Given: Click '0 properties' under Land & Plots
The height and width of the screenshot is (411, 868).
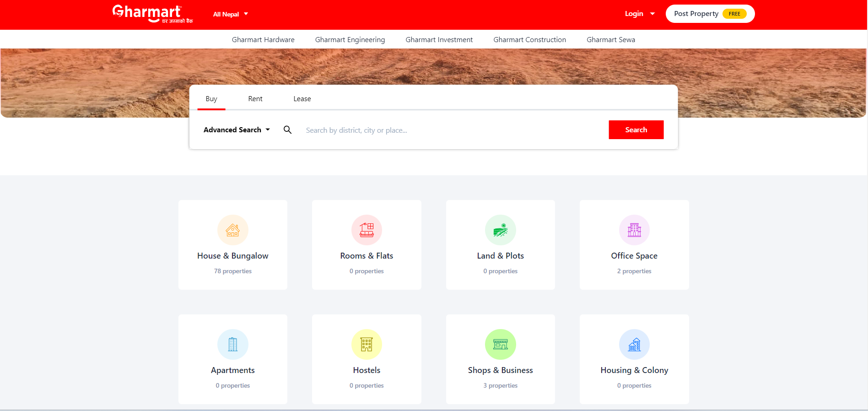Looking at the screenshot, I should click(x=501, y=271).
